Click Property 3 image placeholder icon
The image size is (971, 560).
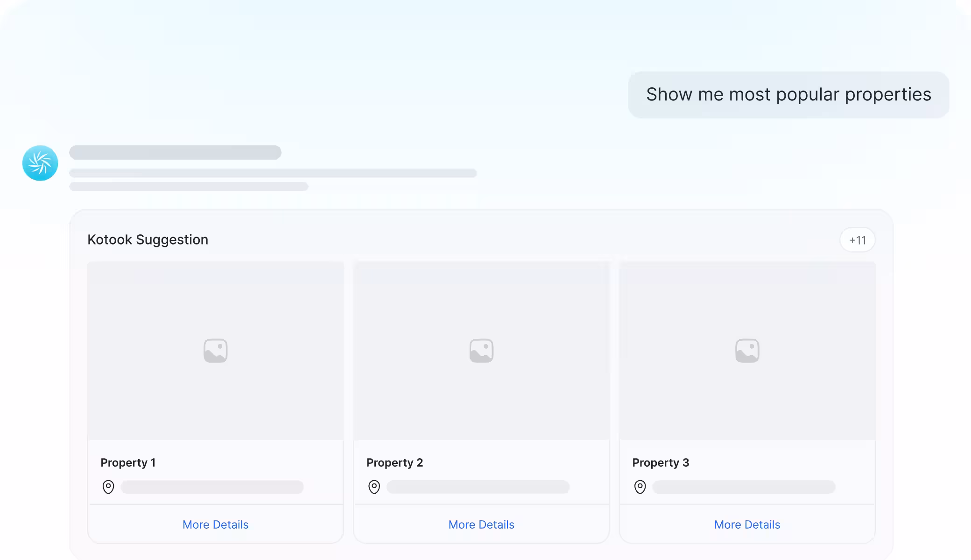(x=747, y=350)
